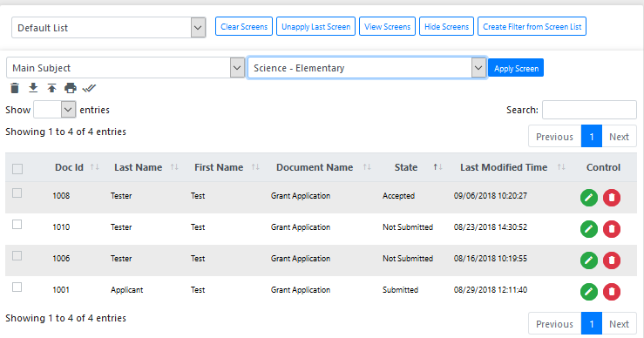Click the trash delete icon in toolbar
Screen dimensions: 644x338
pyautogui.click(x=15, y=88)
